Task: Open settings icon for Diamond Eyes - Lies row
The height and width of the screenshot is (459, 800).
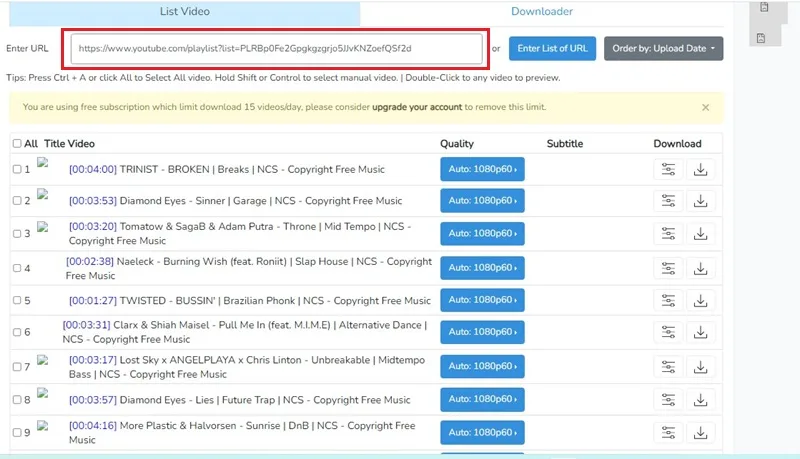Action: (x=668, y=400)
